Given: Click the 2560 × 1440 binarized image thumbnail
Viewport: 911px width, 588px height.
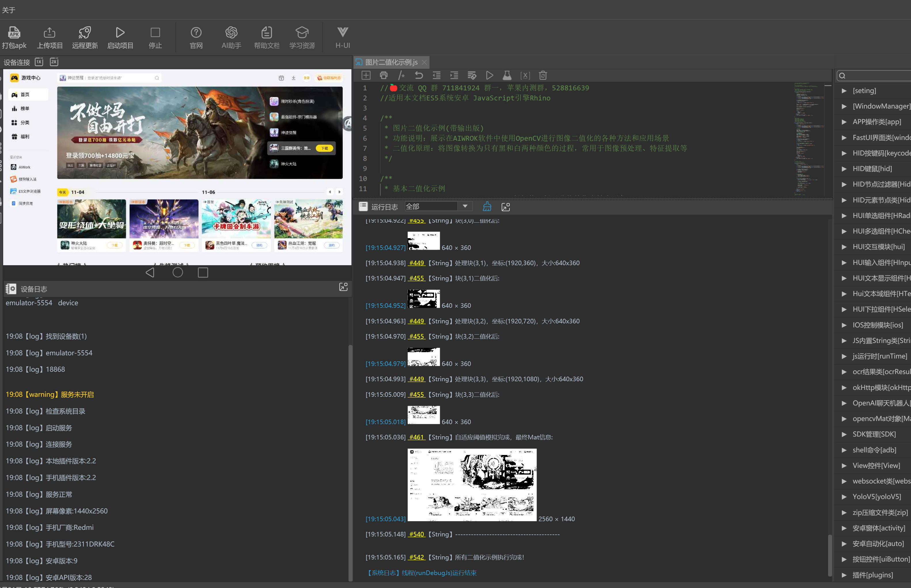Looking at the screenshot, I should pos(472,485).
